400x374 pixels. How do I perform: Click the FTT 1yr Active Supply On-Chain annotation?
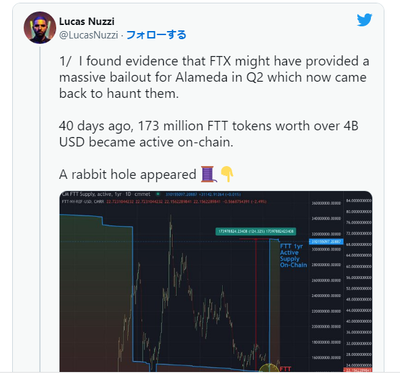coord(293,255)
